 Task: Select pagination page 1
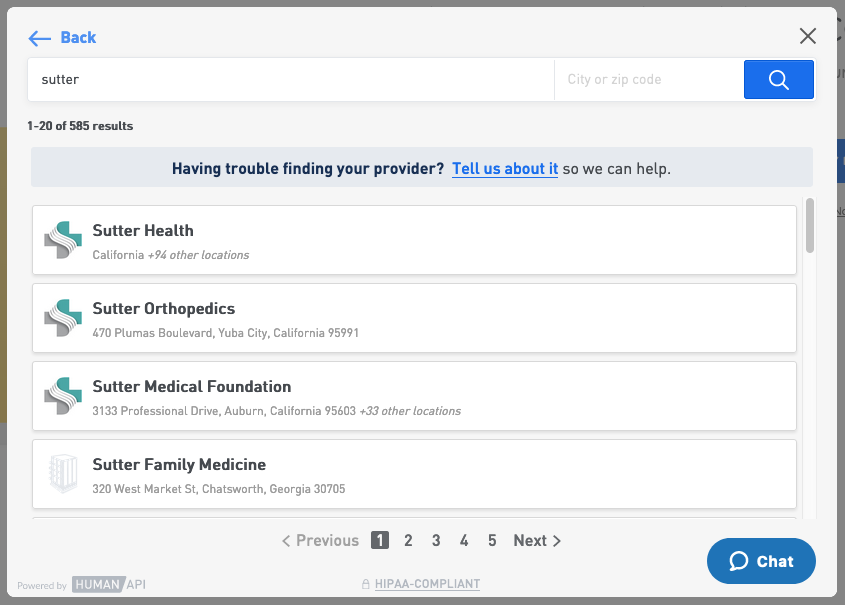click(x=380, y=540)
